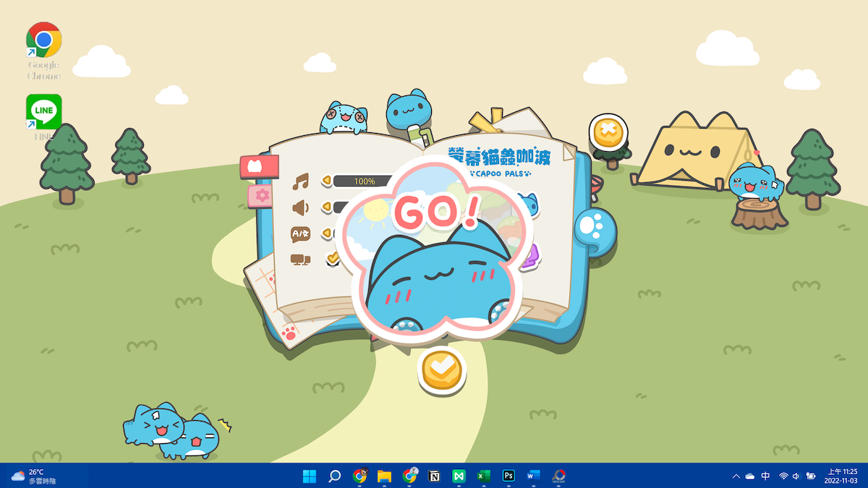Open File Explorer from the taskbar
Image resolution: width=868 pixels, height=488 pixels.
(x=384, y=476)
